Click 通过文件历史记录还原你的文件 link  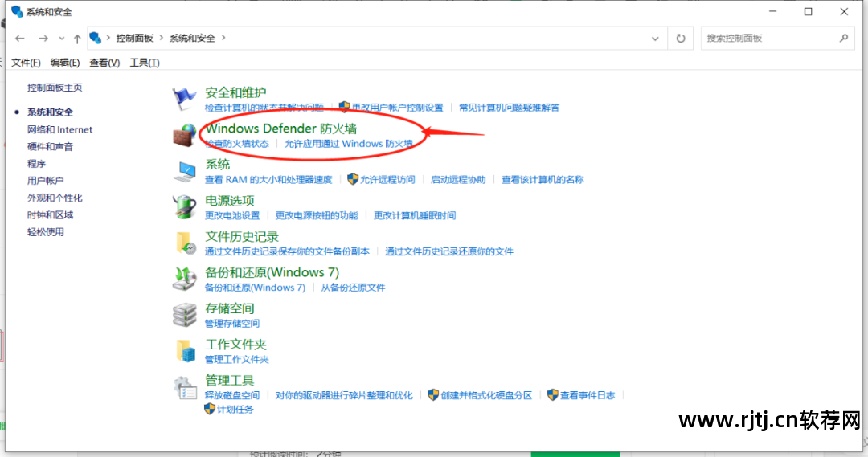[449, 251]
